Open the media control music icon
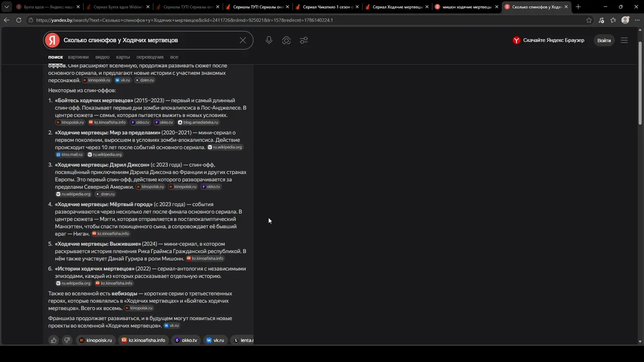This screenshot has width=644, height=362. pyautogui.click(x=602, y=20)
